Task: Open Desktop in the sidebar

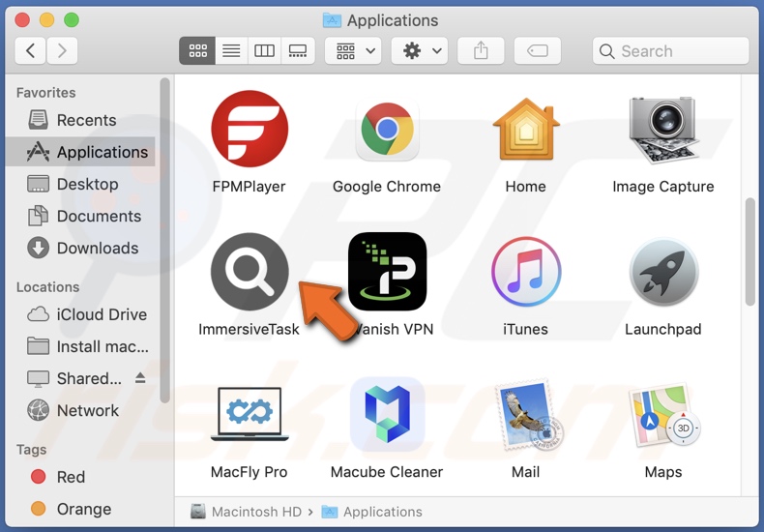Action: (x=80, y=184)
